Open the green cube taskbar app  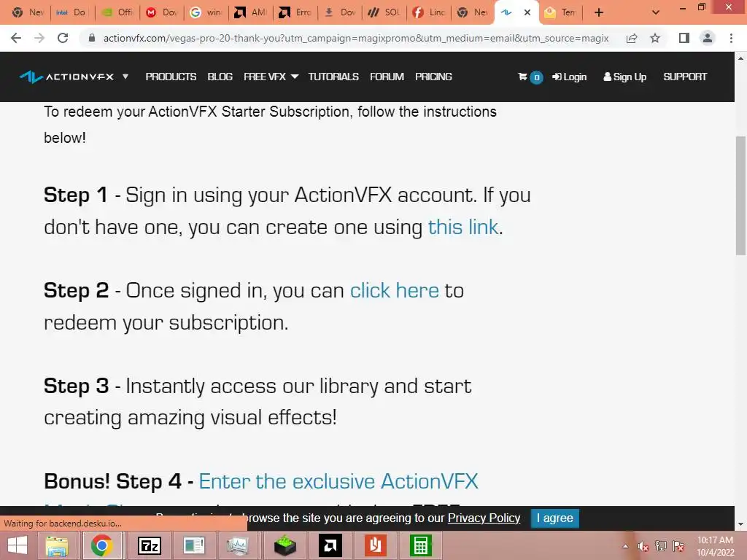(x=285, y=545)
